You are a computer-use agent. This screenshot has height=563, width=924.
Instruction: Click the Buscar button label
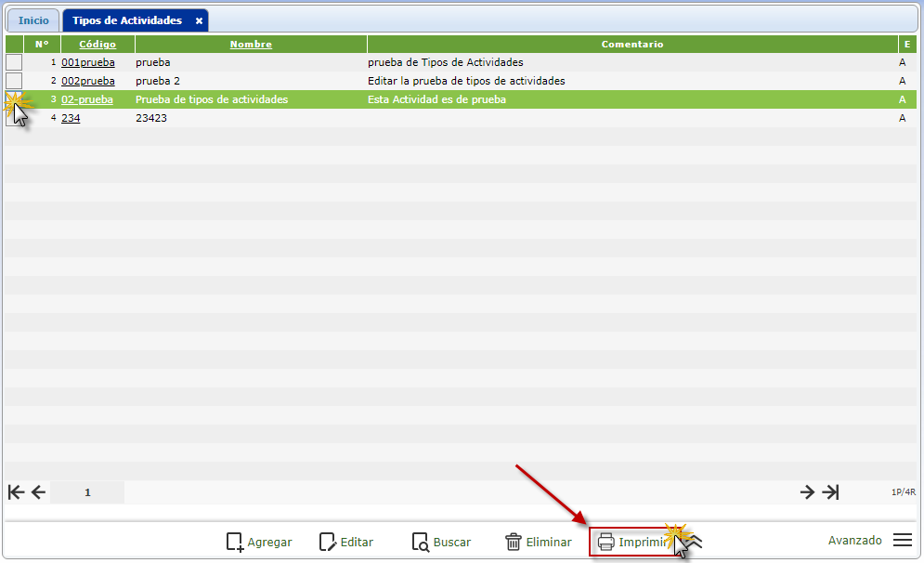(452, 542)
